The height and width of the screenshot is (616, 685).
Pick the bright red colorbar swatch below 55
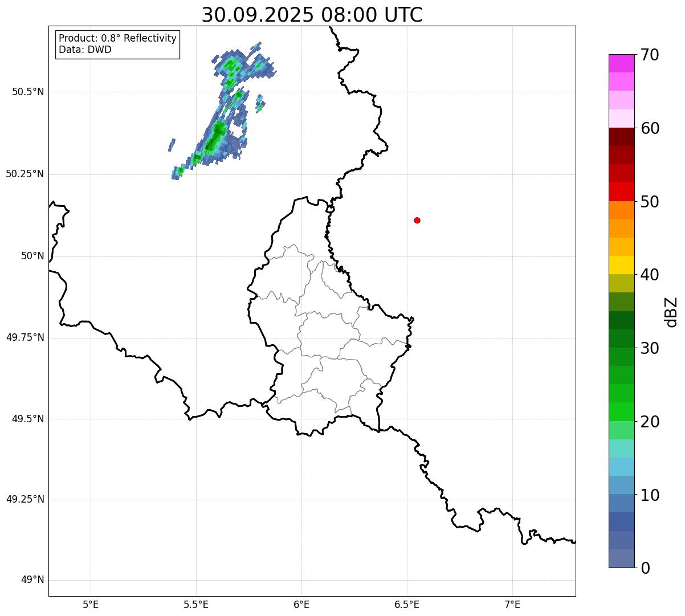(x=622, y=192)
